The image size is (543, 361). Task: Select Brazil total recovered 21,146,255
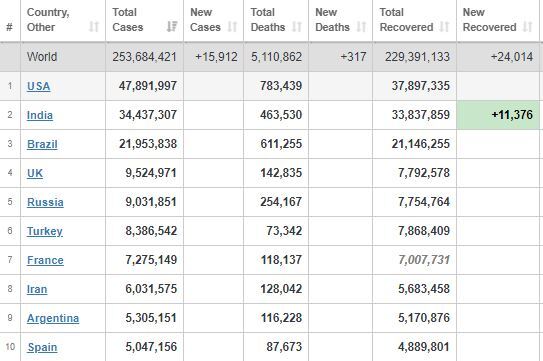coord(421,144)
